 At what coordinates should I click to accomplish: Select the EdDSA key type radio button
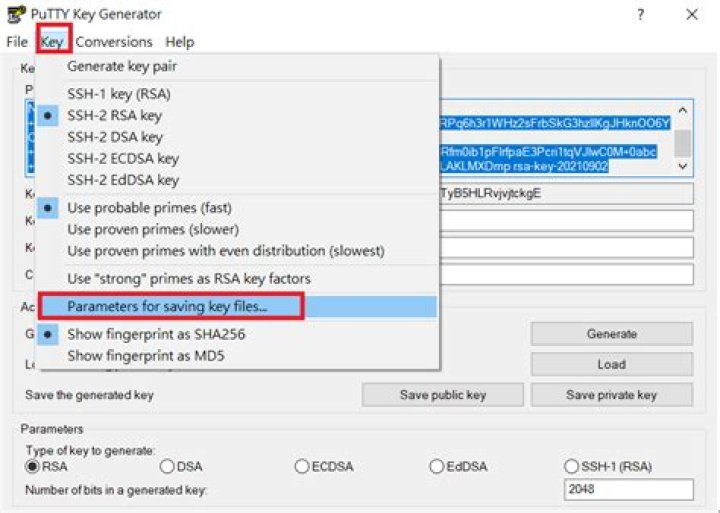[x=436, y=467]
